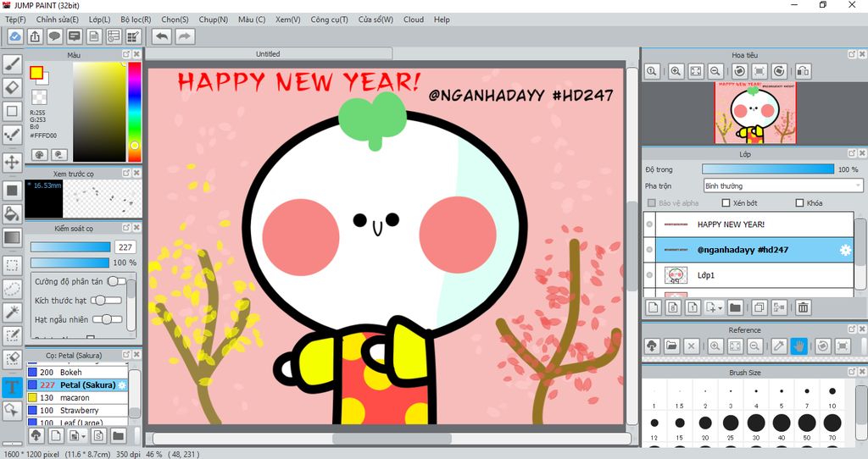Select the Lasso selection tool

[12, 288]
